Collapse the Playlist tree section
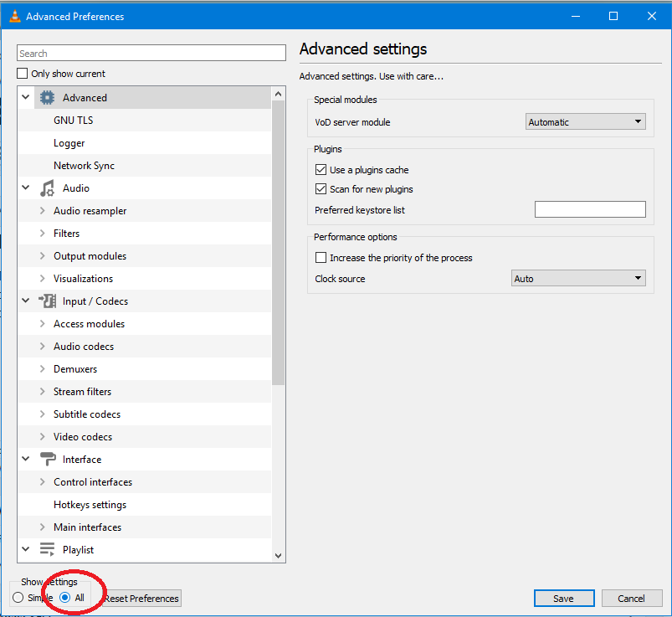This screenshot has width=672, height=617. click(26, 549)
